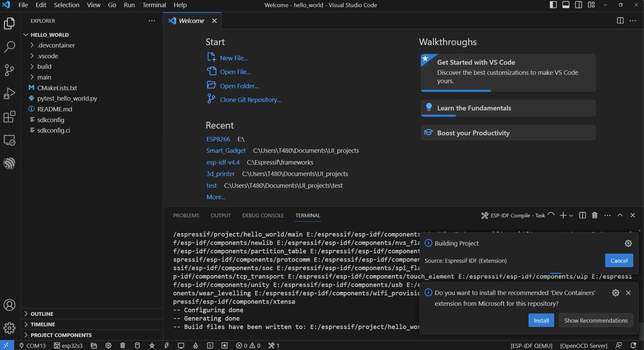Close the Welcome tab
Image resolution: width=644 pixels, height=350 pixels.
coord(214,21)
